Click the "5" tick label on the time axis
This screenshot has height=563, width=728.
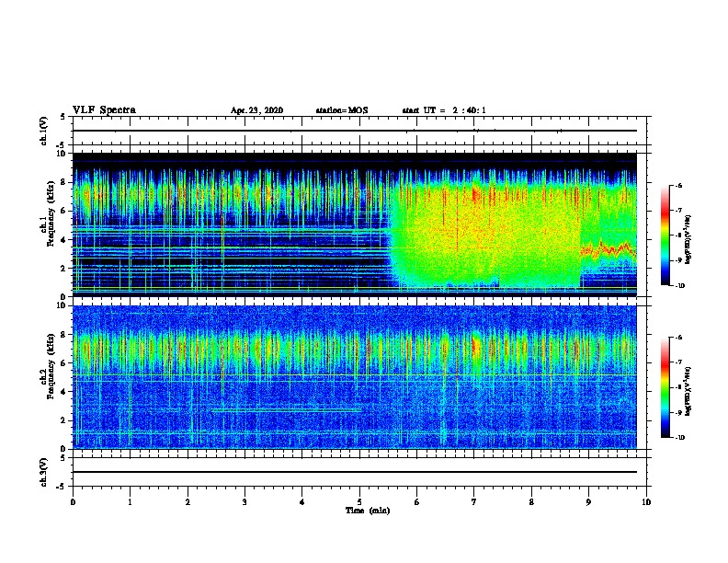click(359, 502)
